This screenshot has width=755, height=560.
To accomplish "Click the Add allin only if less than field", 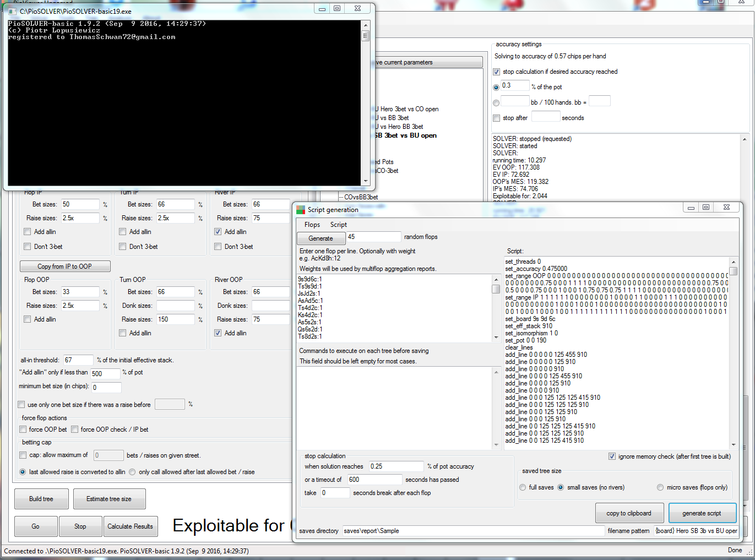I will (105, 373).
